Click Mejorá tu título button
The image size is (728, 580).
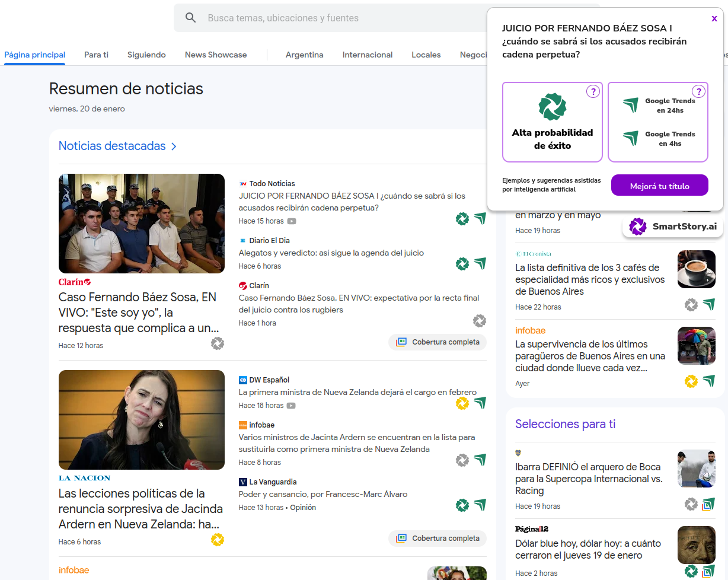(660, 186)
